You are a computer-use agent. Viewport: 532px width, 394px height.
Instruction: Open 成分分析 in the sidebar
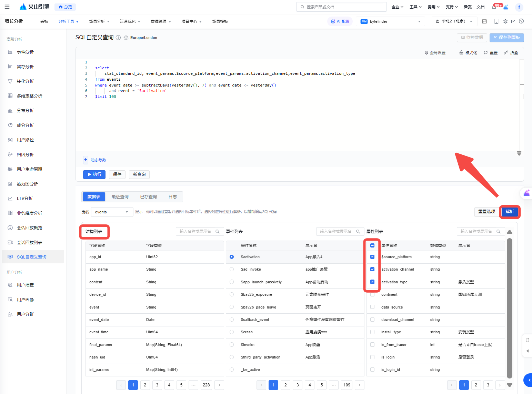point(25,125)
